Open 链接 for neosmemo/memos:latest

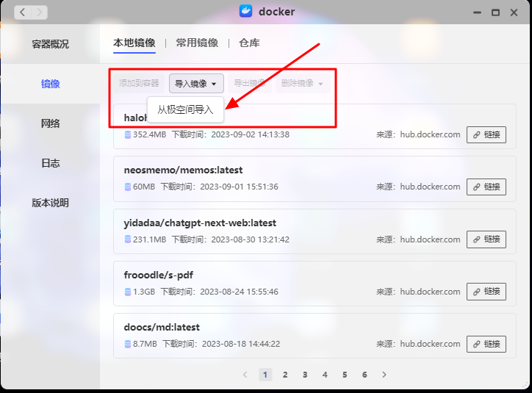(x=486, y=187)
